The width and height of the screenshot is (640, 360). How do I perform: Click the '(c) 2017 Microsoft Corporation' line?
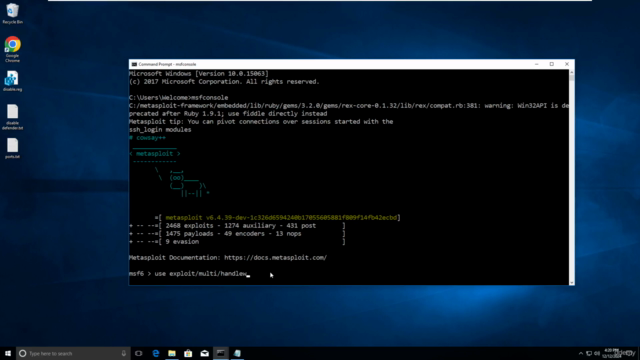[224, 82]
